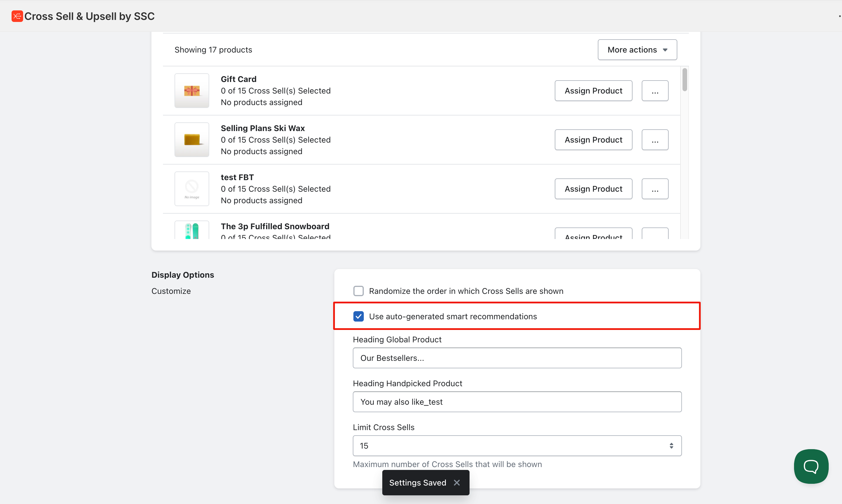
Task: Open the chat support bubble icon
Action: 811,466
